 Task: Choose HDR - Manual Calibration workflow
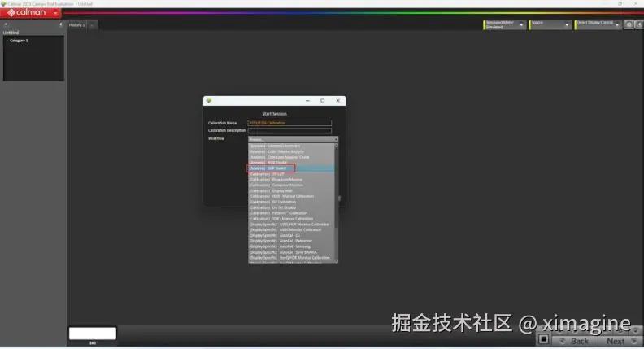[292, 197]
